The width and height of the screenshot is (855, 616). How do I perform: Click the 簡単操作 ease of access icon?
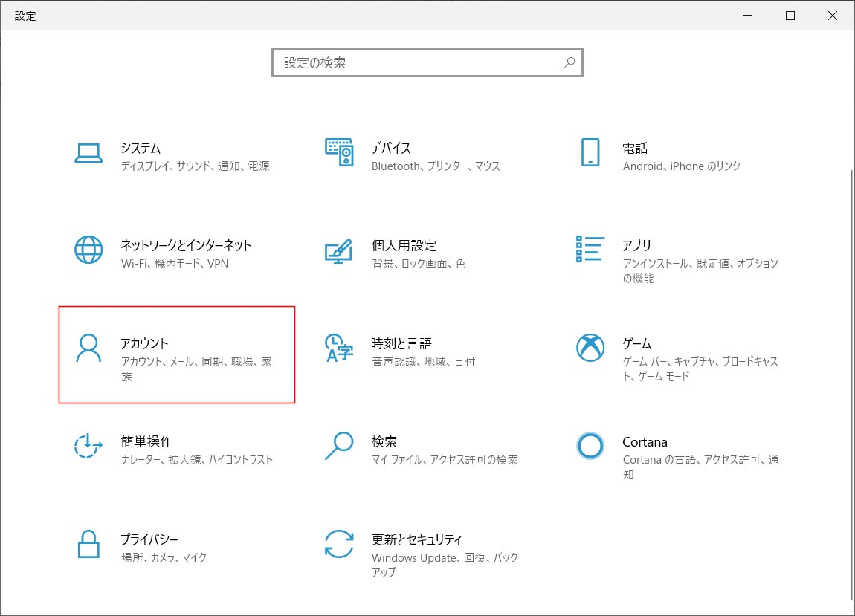(x=88, y=446)
